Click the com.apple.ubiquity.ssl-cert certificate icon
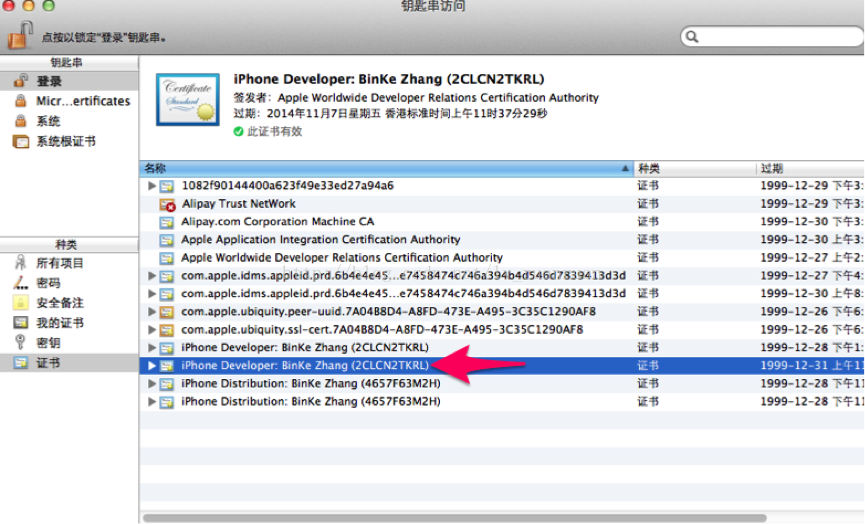 pos(167,330)
